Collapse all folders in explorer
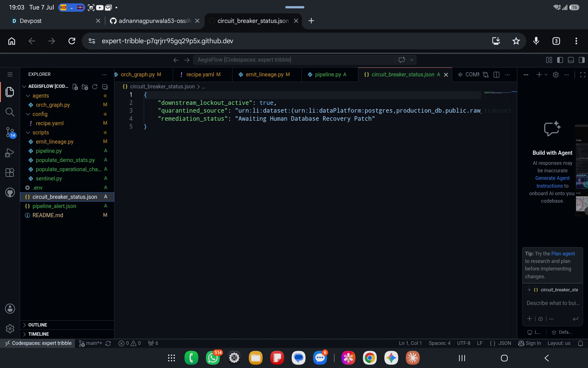The height and width of the screenshot is (368, 588). coord(105,87)
